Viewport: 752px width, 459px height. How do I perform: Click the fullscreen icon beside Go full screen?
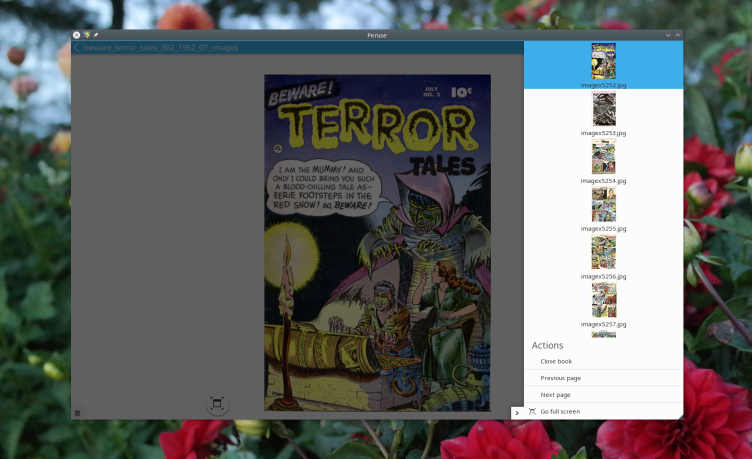(x=532, y=412)
